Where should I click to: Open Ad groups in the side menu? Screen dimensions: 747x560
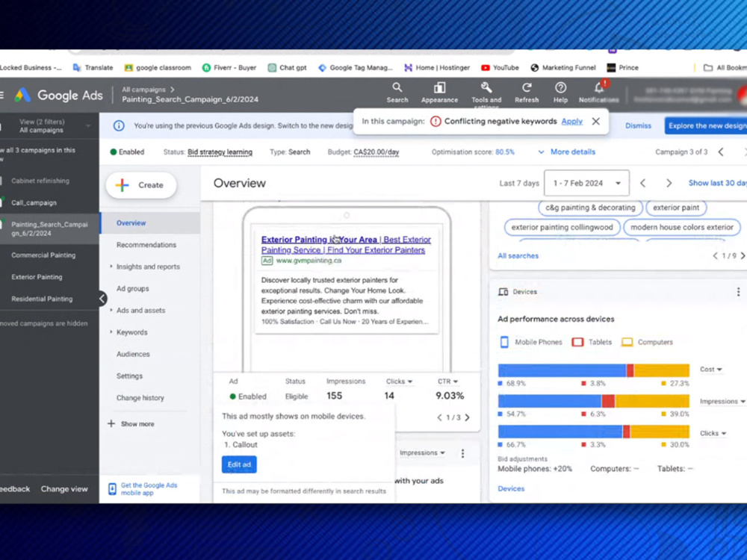point(132,288)
